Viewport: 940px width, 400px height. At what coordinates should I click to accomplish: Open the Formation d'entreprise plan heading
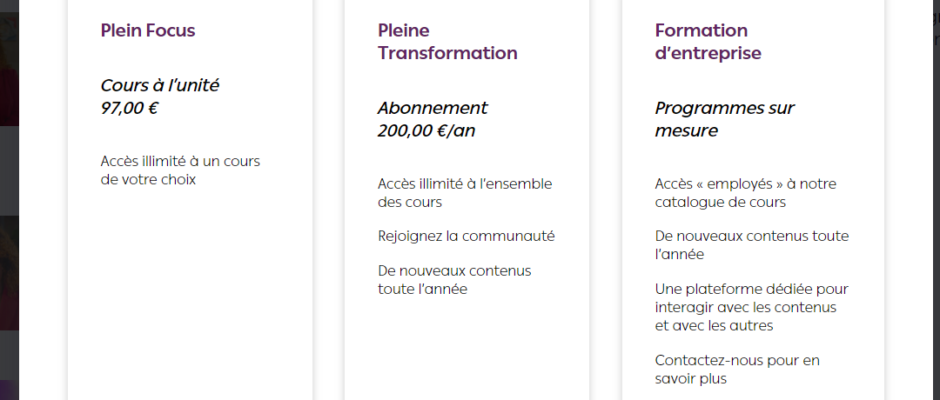(x=708, y=41)
